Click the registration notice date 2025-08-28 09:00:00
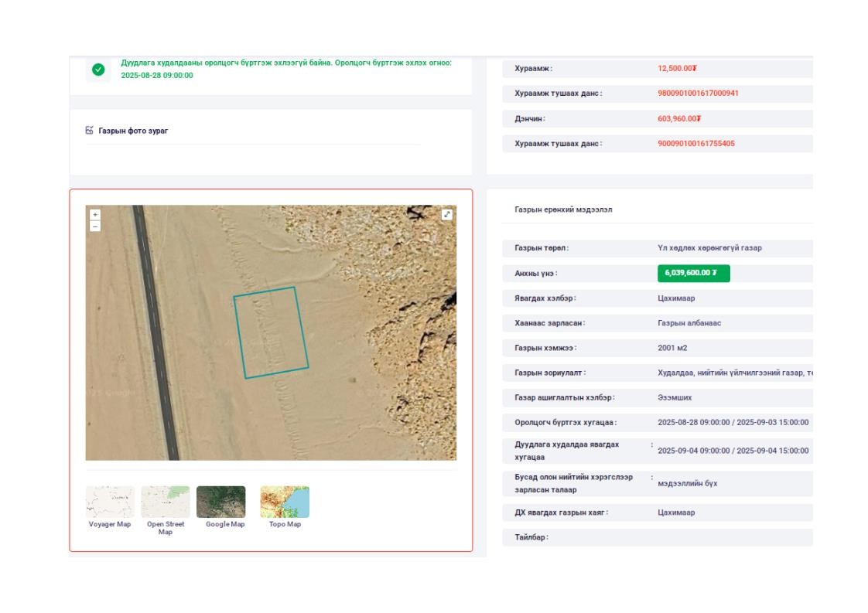This screenshot has width=868, height=613. click(157, 76)
